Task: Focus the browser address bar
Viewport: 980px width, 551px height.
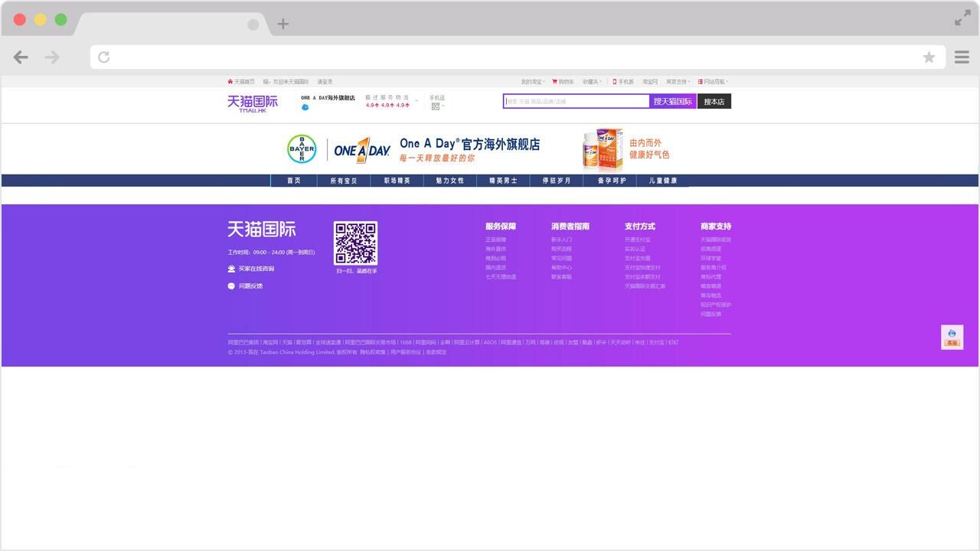Action: point(518,57)
